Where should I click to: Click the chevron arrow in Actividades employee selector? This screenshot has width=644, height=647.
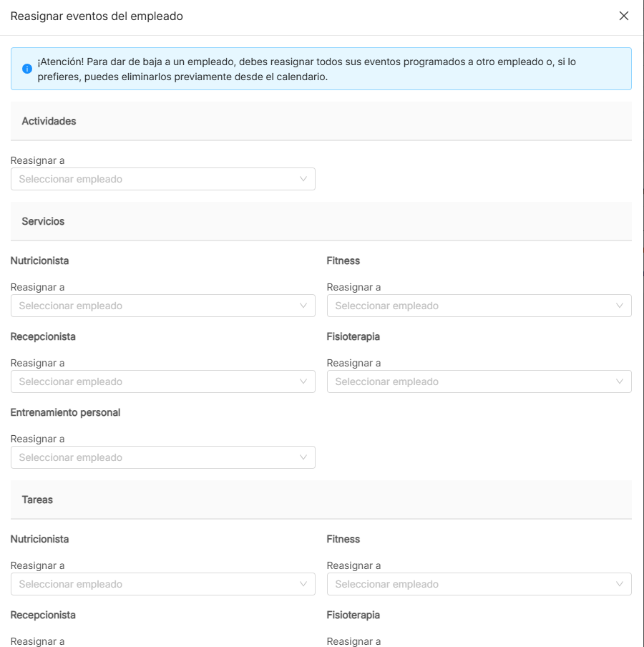(303, 179)
